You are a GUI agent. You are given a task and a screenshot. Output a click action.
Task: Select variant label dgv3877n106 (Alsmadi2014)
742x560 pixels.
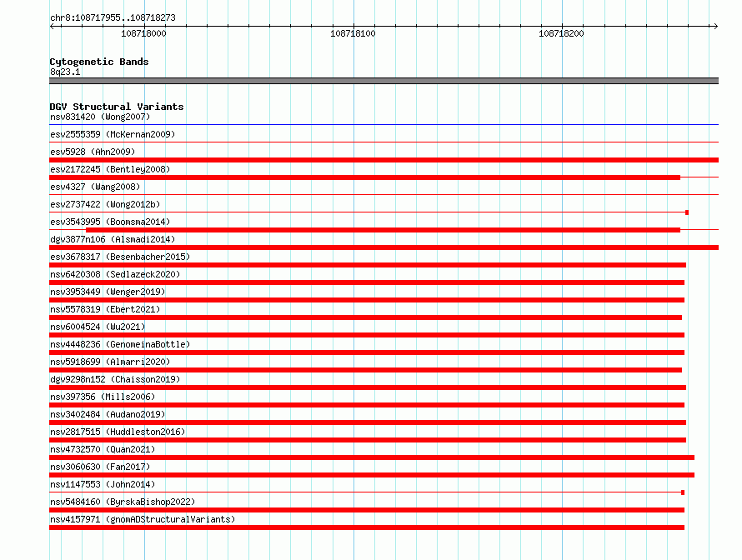click(x=113, y=239)
